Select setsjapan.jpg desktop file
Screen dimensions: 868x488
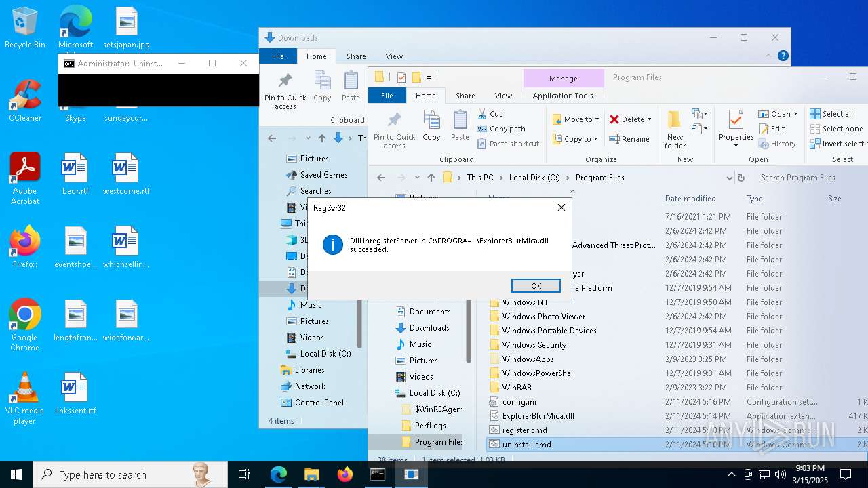(127, 28)
